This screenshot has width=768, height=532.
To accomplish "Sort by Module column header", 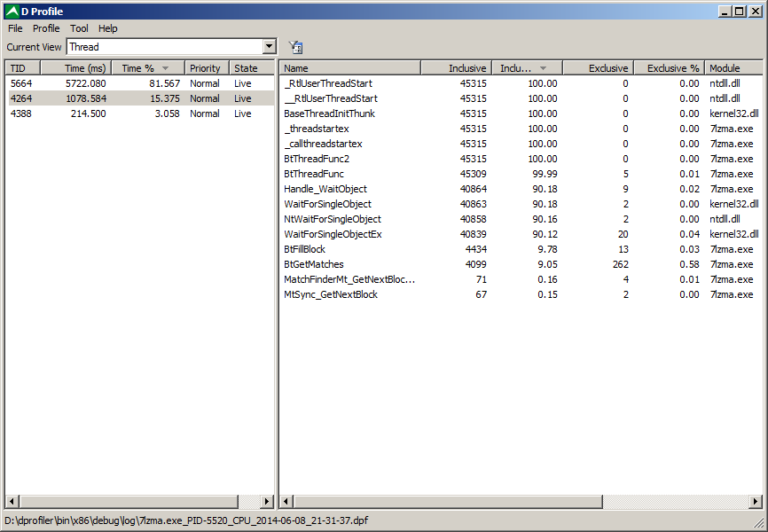I will [x=733, y=68].
